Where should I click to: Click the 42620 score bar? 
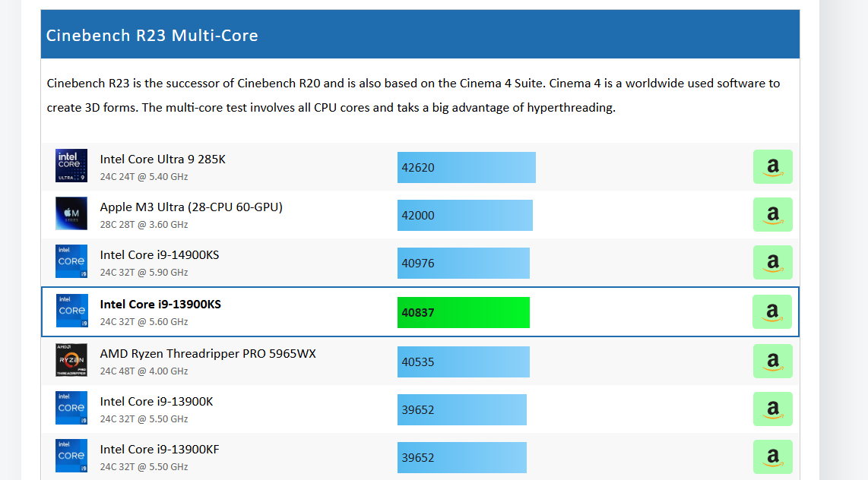pyautogui.click(x=467, y=167)
